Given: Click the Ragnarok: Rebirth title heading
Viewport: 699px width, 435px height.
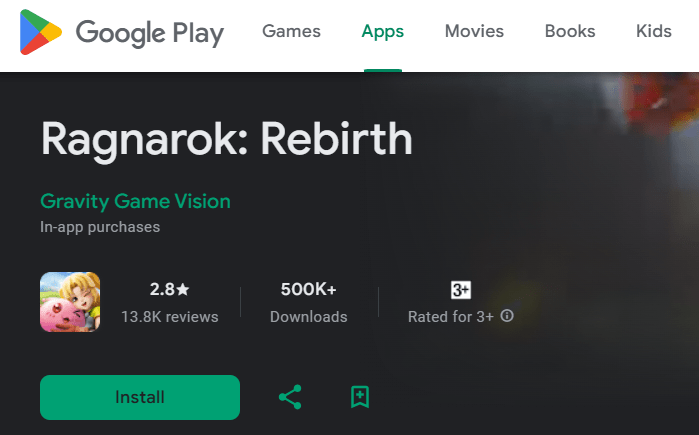Looking at the screenshot, I should pos(226,140).
